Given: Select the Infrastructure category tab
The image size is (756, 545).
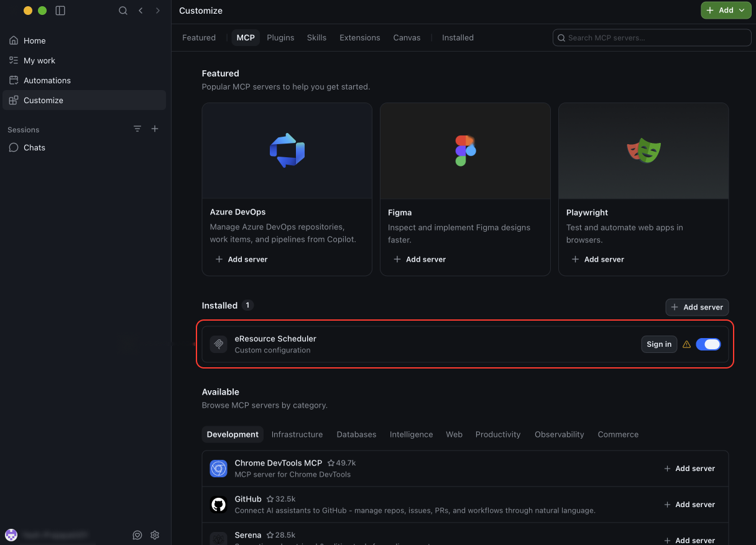Looking at the screenshot, I should (x=297, y=434).
